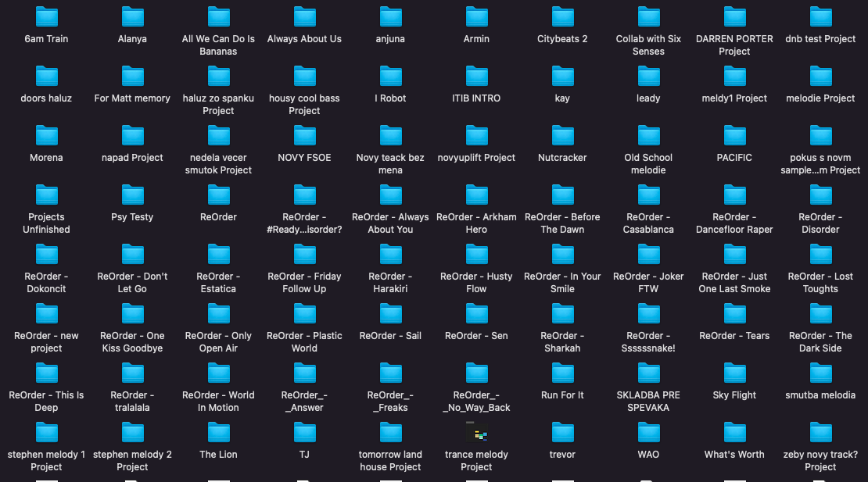
Task: Click the Run For It folder icon
Action: click(x=562, y=373)
